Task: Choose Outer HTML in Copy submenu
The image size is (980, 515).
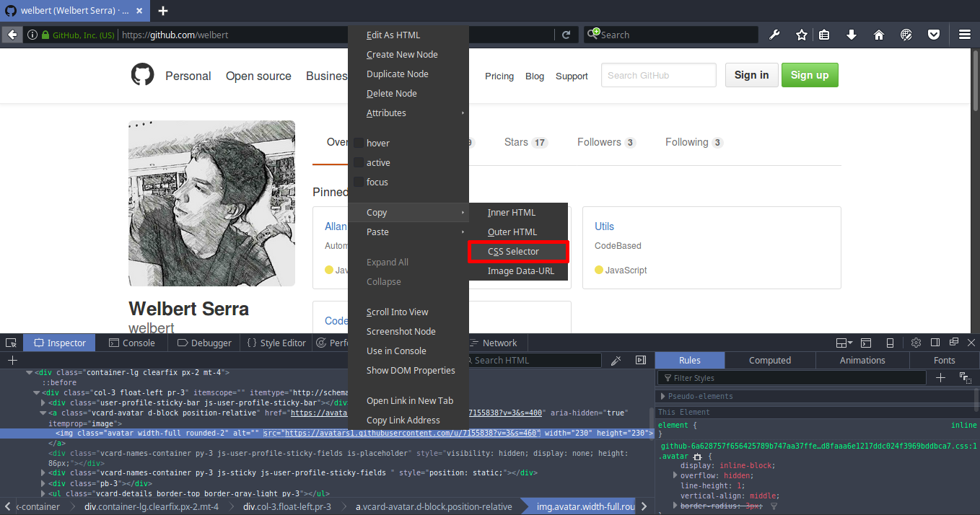Action: click(x=518, y=232)
